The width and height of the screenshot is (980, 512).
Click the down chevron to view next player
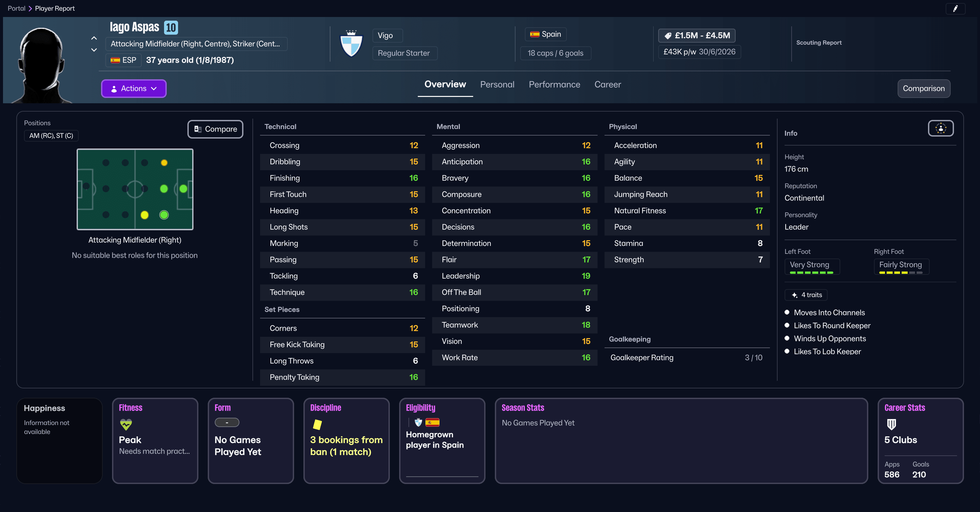tap(94, 50)
